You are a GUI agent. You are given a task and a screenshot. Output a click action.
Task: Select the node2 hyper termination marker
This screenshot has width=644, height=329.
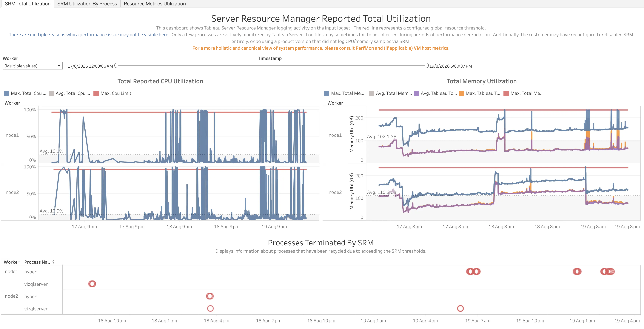tap(210, 296)
